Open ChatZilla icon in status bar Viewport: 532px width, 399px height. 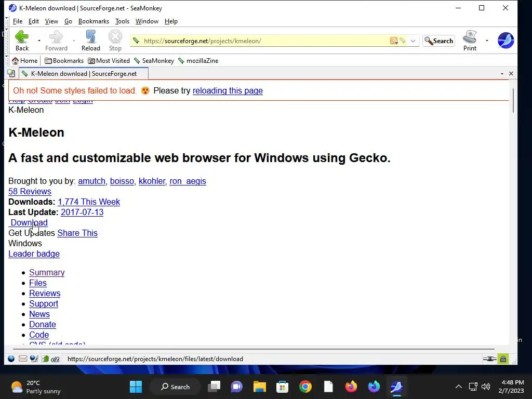pos(55,358)
